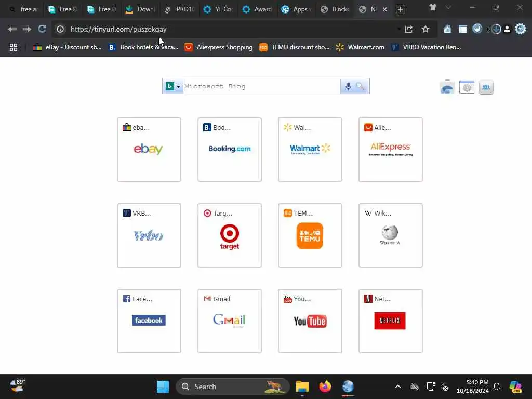Screen dimensions: 532x399
Task: Open TEMU discount sho... bookmark
Action: (x=294, y=47)
